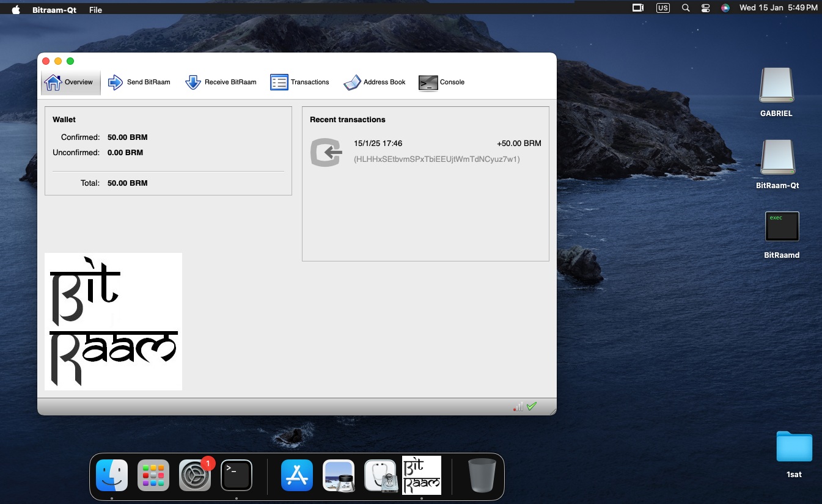This screenshot has width=822, height=504.
Task: Open the Apple menu
Action: point(16,9)
